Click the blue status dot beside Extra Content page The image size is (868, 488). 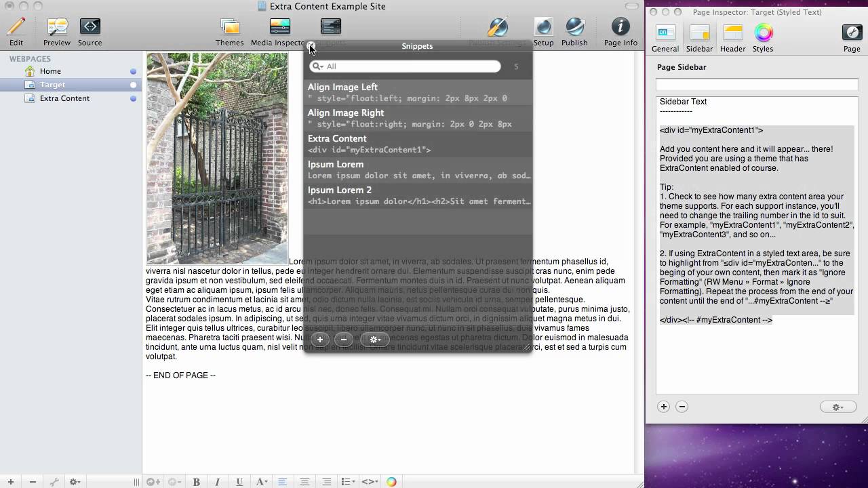coord(133,98)
